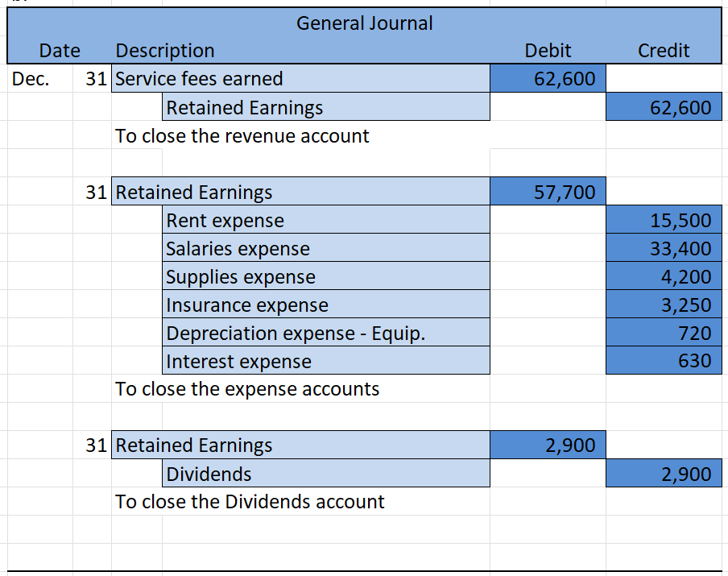Click the Debit column header
The height and width of the screenshot is (576, 728).
(x=547, y=51)
